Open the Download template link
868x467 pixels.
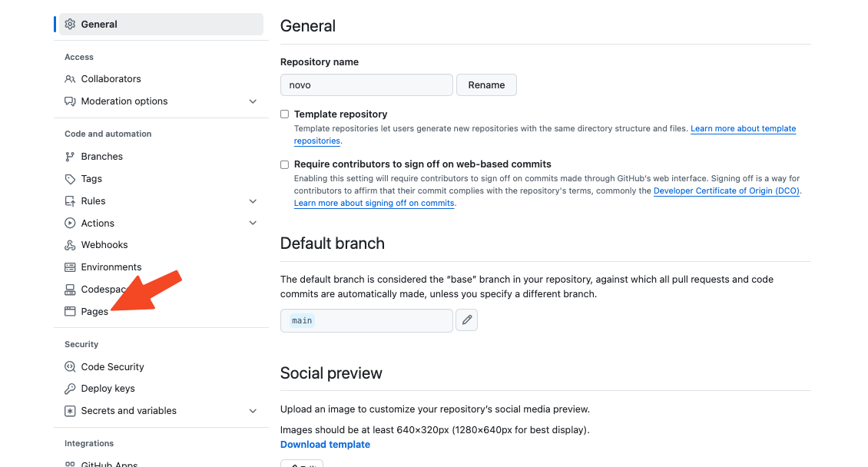325,445
